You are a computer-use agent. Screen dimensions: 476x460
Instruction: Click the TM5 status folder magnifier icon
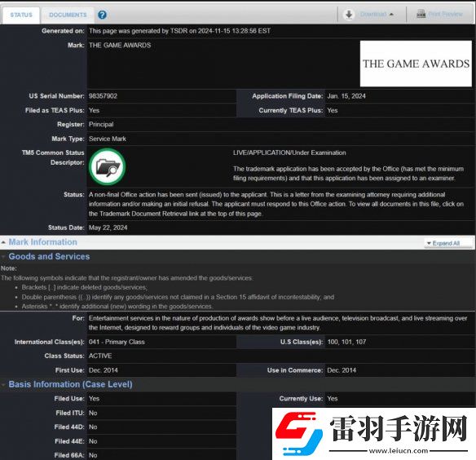click(x=107, y=167)
